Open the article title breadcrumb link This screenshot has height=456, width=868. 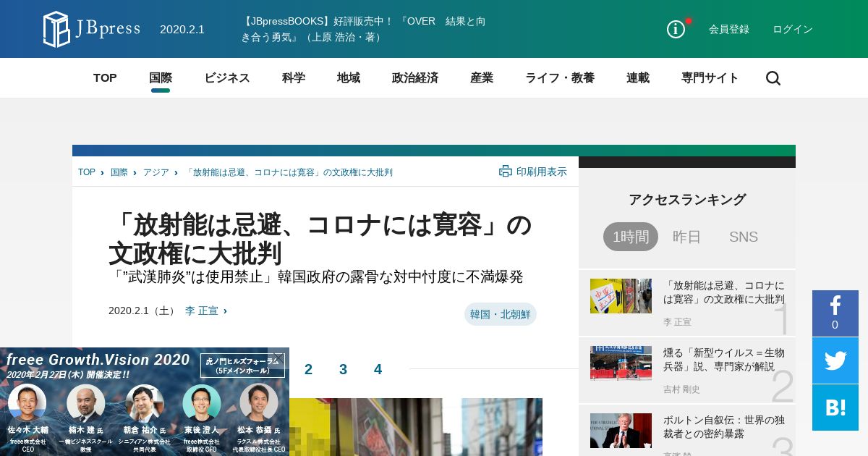(289, 172)
